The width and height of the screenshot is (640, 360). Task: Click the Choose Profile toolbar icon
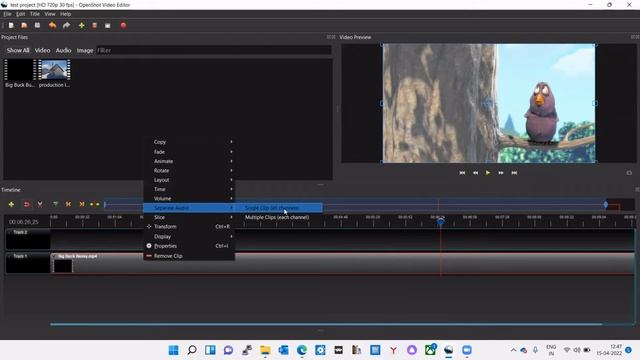coord(94,25)
